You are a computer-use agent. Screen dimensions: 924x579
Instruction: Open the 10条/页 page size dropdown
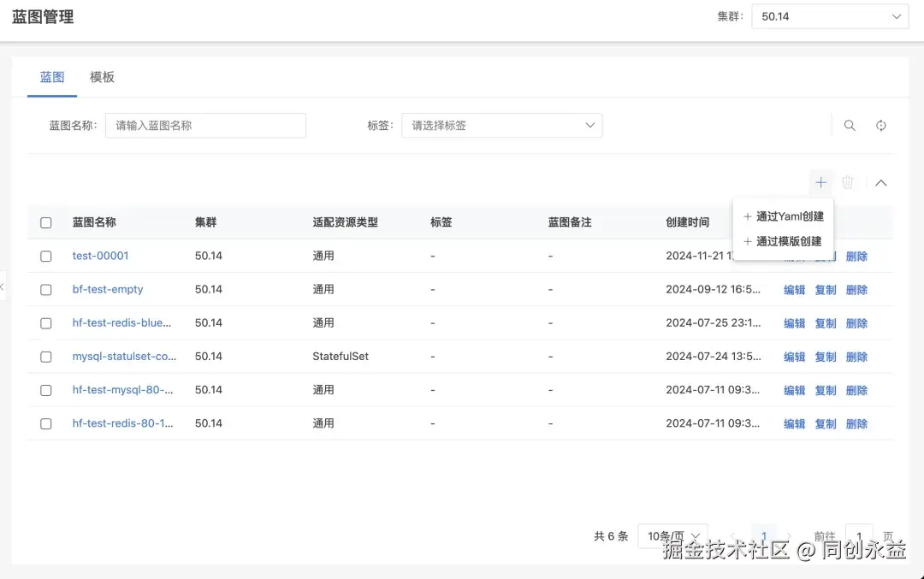pos(672,535)
